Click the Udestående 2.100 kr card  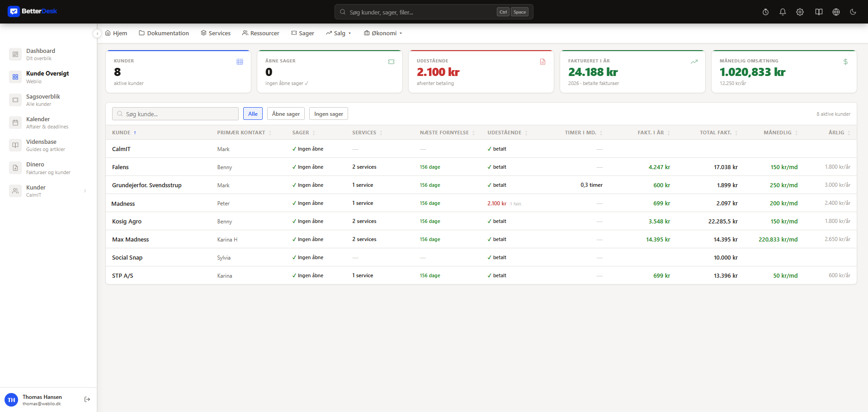(x=481, y=71)
